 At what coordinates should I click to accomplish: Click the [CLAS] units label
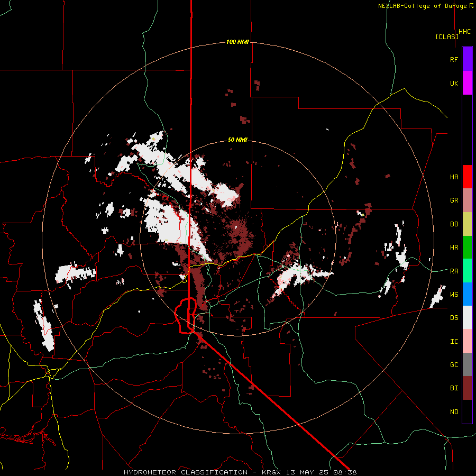point(447,36)
